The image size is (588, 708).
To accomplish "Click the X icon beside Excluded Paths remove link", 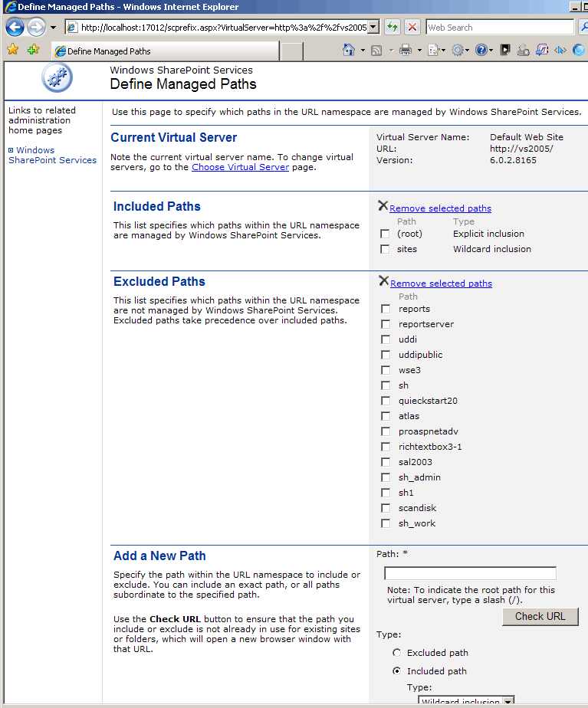I will pos(383,281).
